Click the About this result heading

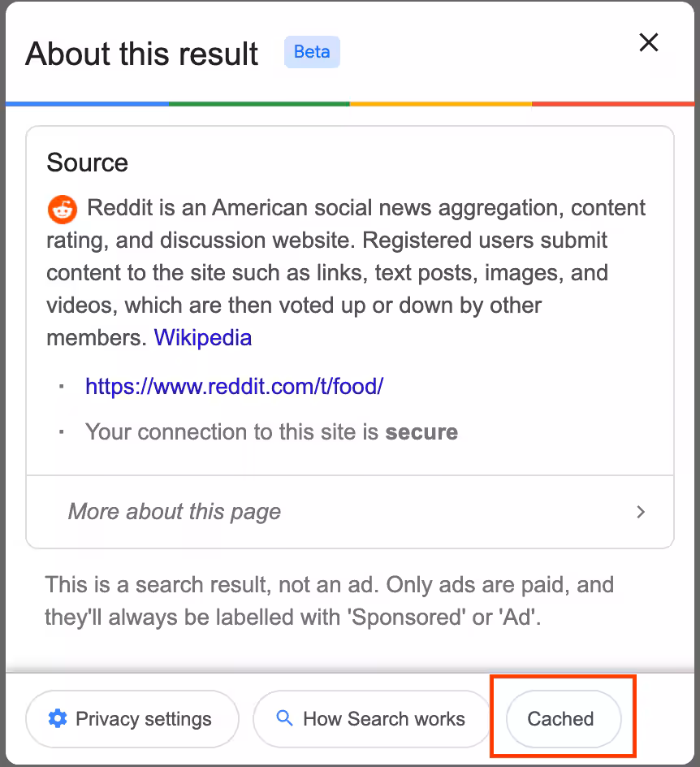pos(142,54)
